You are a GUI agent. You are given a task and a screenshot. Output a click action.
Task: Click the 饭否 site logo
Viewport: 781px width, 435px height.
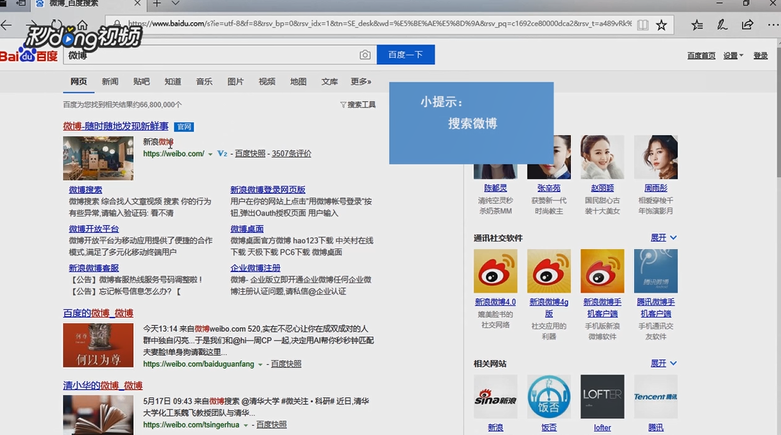[x=549, y=397]
